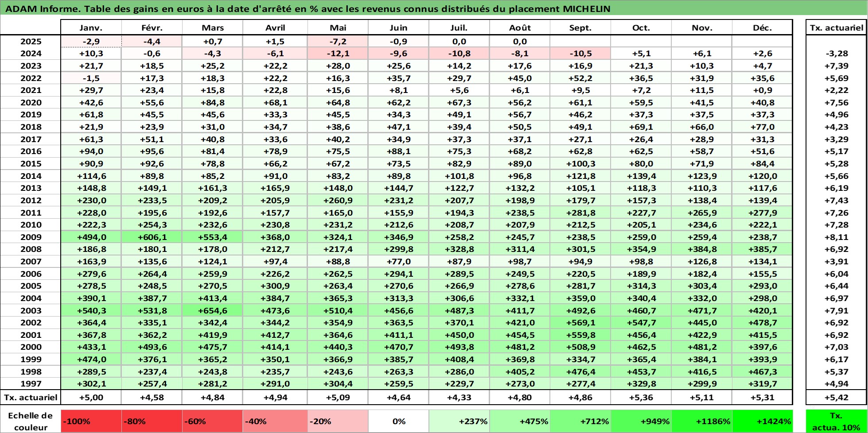Select cell +100,3 in the 2015 row

(x=580, y=164)
